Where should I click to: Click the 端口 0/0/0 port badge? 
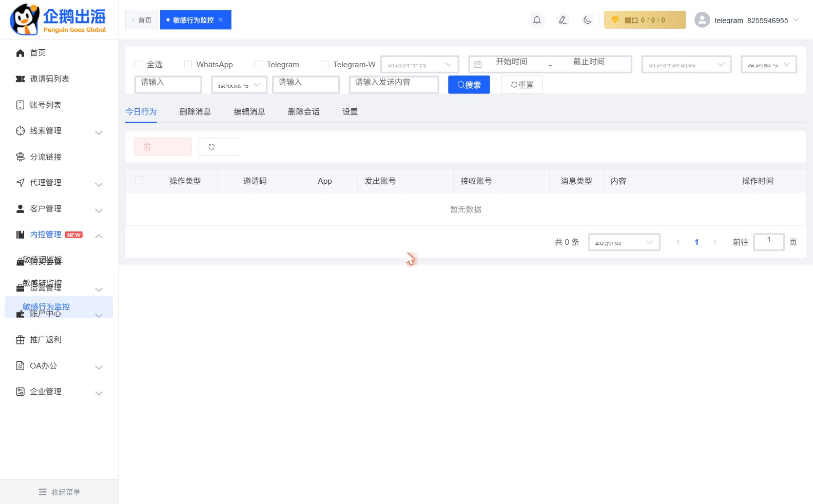[x=645, y=20]
